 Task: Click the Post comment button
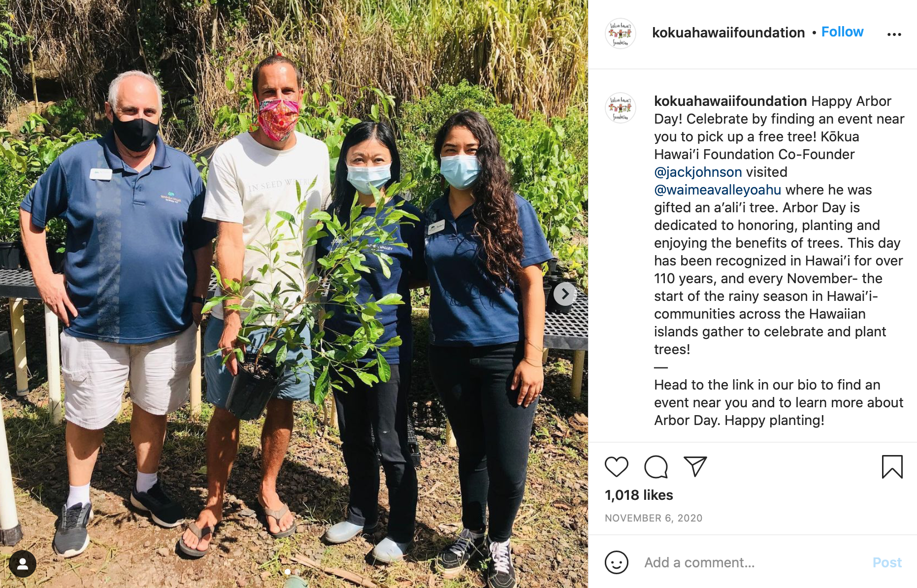(887, 562)
